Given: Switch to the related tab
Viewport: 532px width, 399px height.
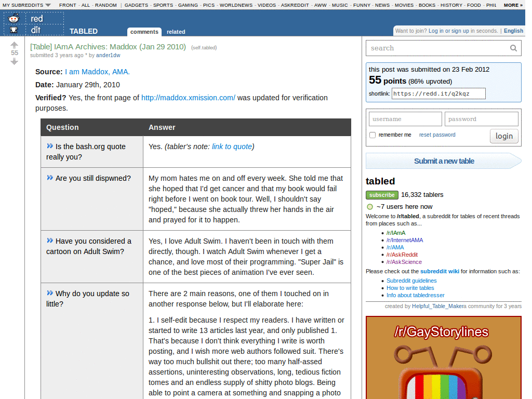Looking at the screenshot, I should [x=176, y=32].
